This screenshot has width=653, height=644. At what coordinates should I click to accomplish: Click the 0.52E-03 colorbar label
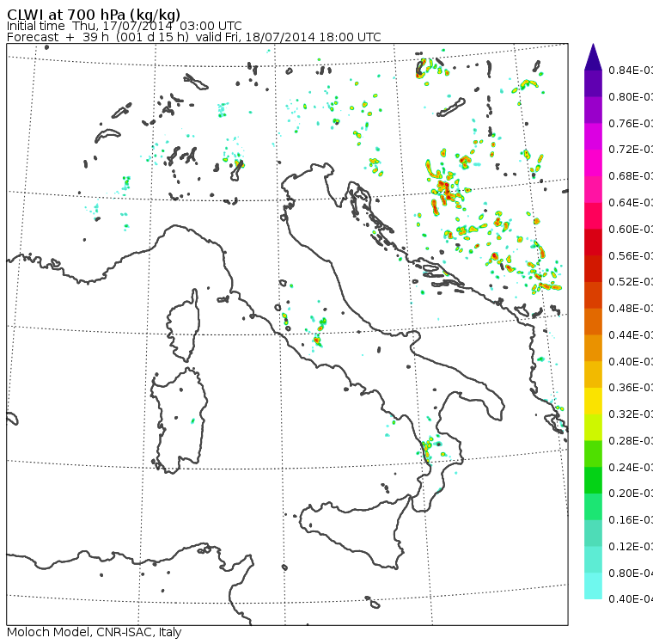[631, 282]
